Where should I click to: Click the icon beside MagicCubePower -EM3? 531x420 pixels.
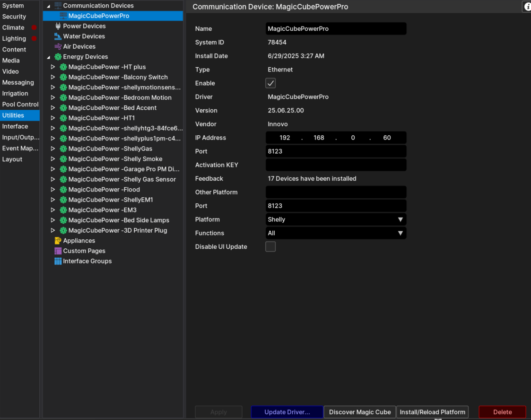click(x=63, y=210)
